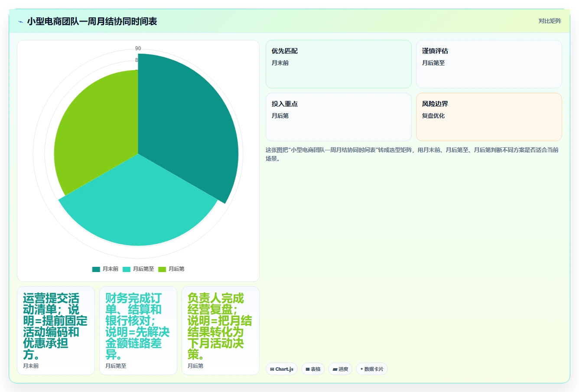Click 月后第 text in 投入重点 card
579x392 pixels.
pos(280,116)
